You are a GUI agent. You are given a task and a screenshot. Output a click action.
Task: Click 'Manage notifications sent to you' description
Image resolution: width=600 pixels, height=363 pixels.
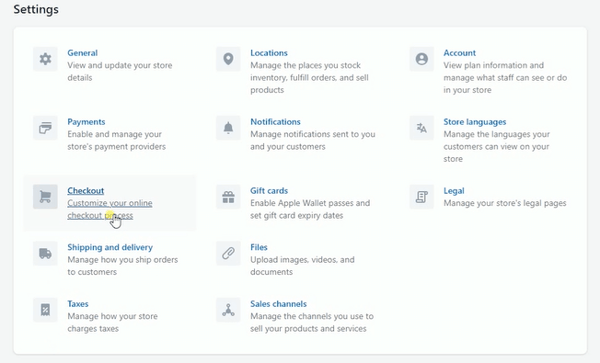(313, 140)
